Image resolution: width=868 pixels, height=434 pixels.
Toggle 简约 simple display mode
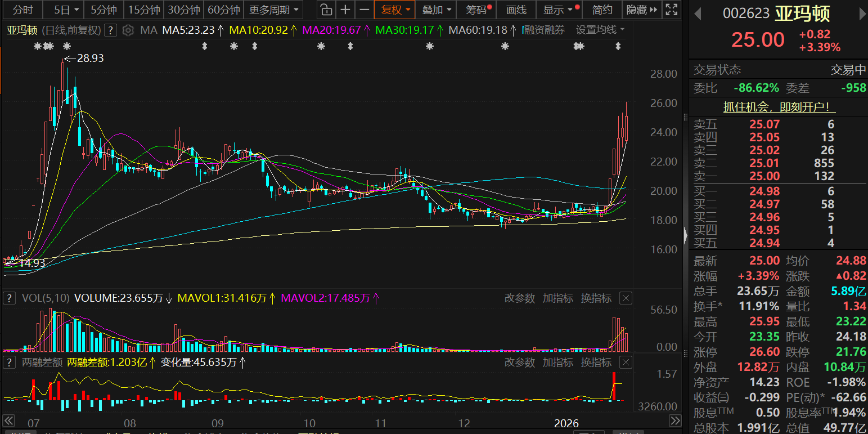coord(602,10)
